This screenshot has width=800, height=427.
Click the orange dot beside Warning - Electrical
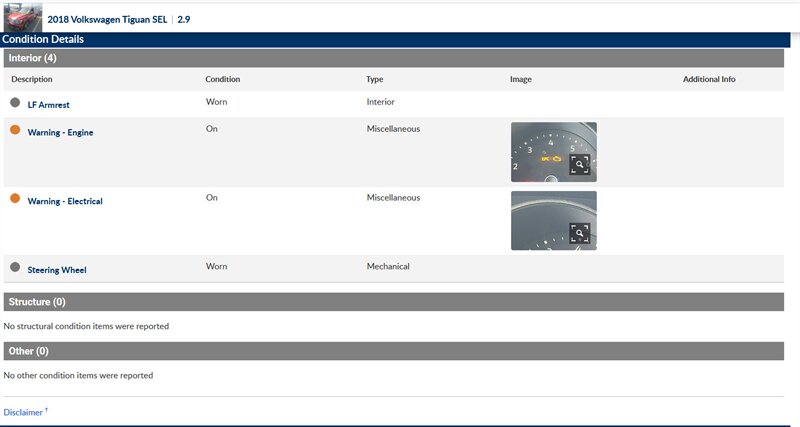click(15, 200)
